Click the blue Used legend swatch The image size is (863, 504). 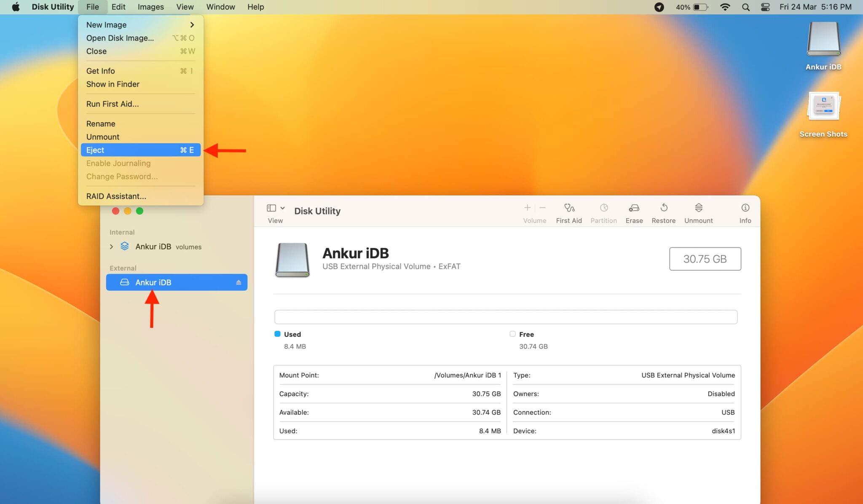tap(277, 334)
